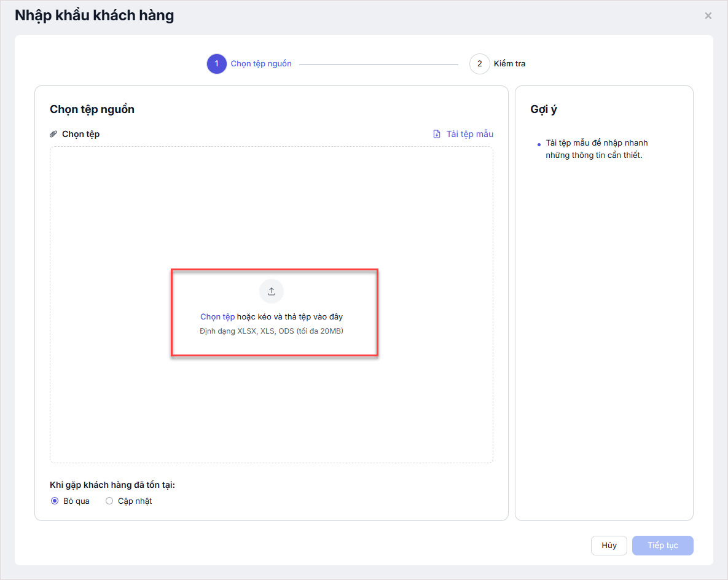
Task: Click the hint text about "Tải tệp mẫu"
Action: [596, 149]
